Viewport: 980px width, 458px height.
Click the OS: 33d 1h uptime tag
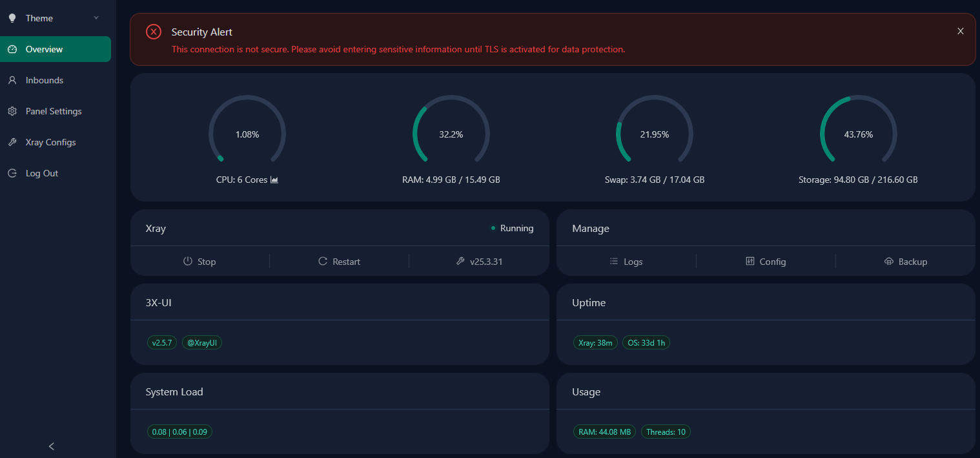click(x=646, y=342)
